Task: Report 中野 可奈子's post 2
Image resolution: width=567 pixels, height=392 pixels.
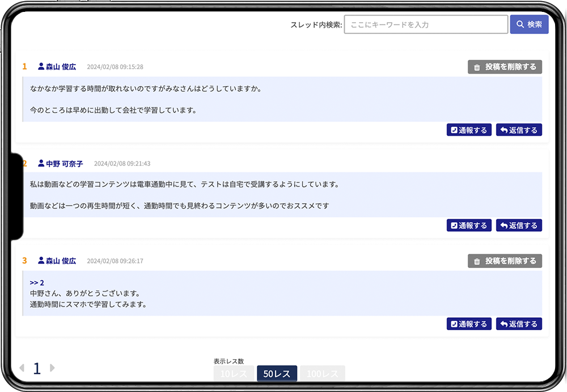Action: tap(468, 225)
